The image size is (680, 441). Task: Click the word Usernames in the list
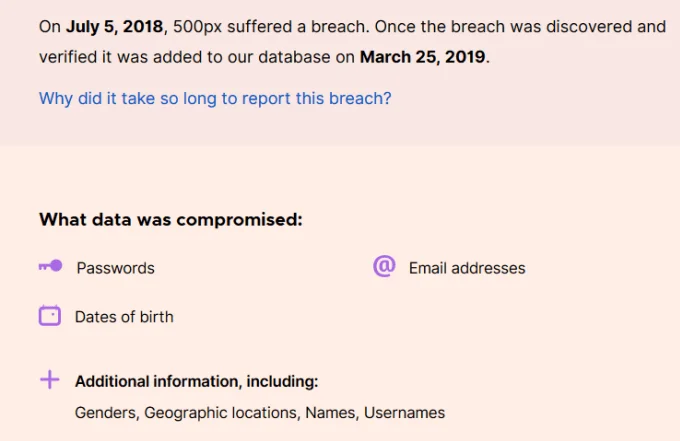coord(404,412)
